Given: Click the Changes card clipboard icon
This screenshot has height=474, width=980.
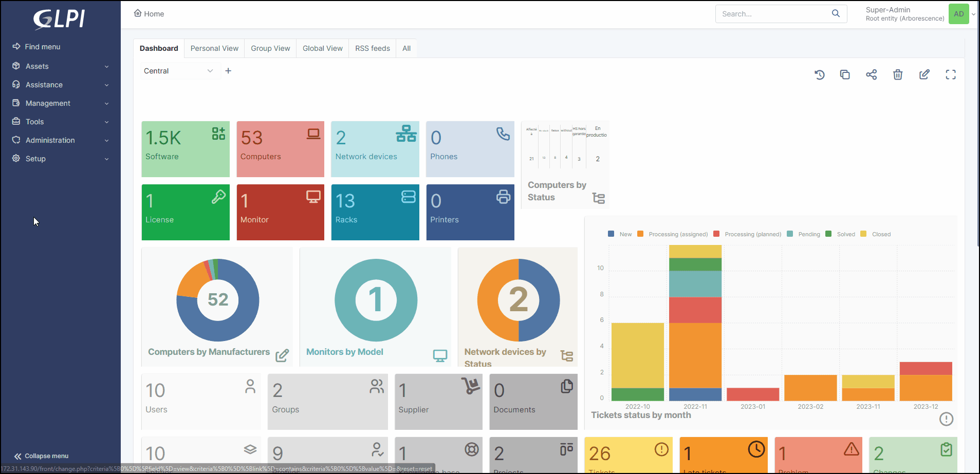Looking at the screenshot, I should [x=946, y=449].
